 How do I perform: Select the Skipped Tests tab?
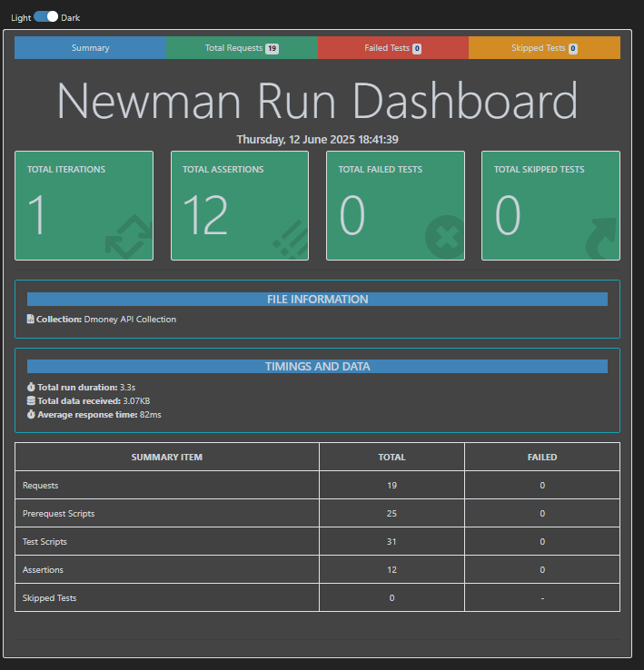coord(544,48)
